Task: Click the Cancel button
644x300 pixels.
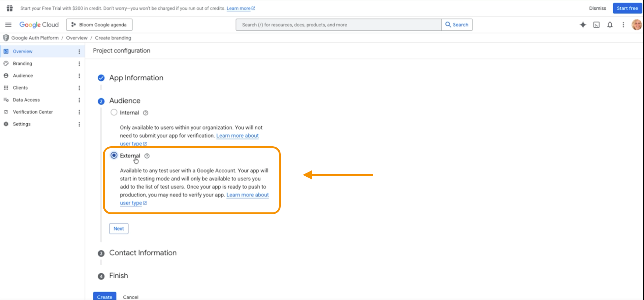Action: [131, 297]
